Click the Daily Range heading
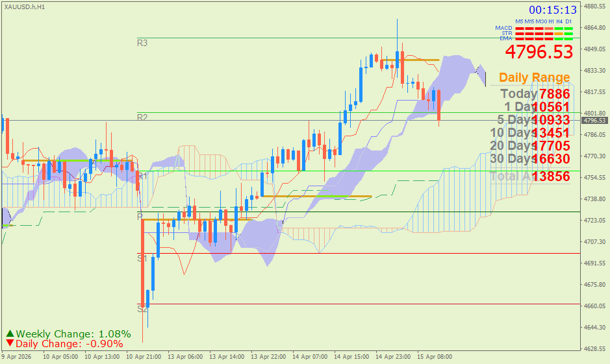This screenshot has height=364, width=610. tap(534, 77)
